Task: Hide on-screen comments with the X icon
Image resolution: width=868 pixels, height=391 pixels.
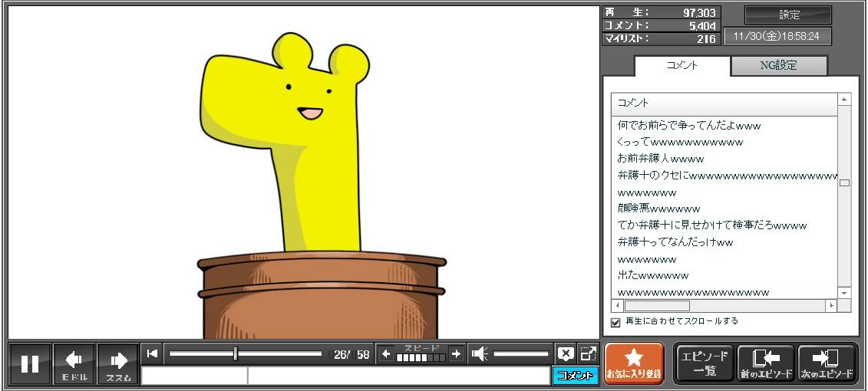Action: (x=566, y=353)
